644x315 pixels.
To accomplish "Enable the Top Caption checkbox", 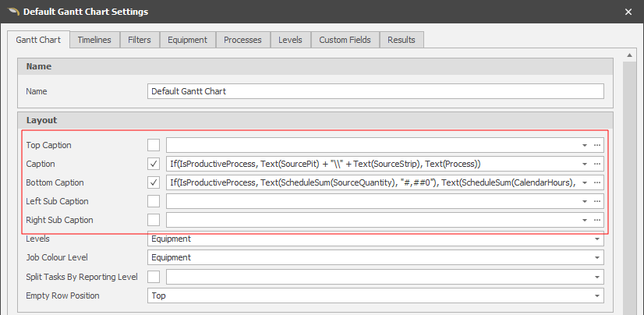I will [x=154, y=145].
